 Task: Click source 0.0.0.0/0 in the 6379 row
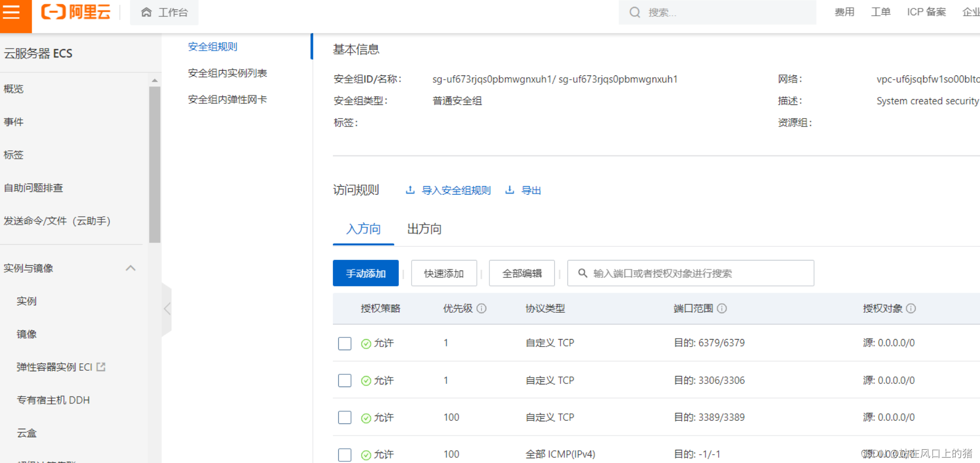point(889,343)
